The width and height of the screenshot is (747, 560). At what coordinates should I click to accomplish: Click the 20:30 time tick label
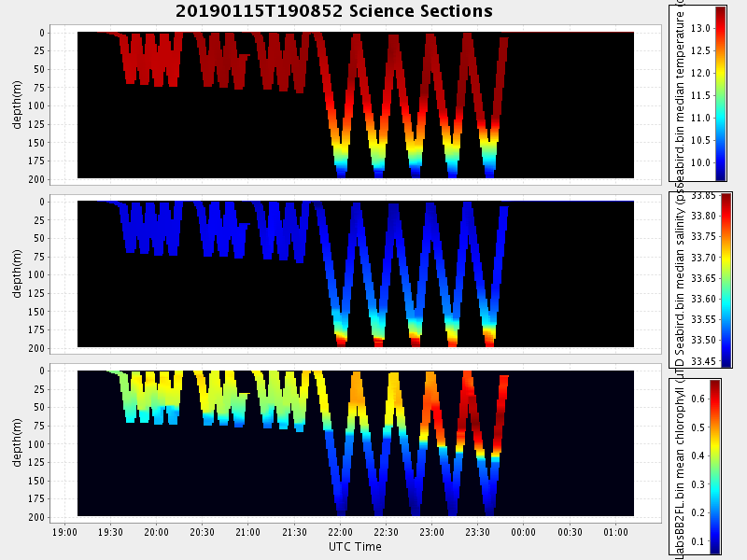click(x=202, y=532)
